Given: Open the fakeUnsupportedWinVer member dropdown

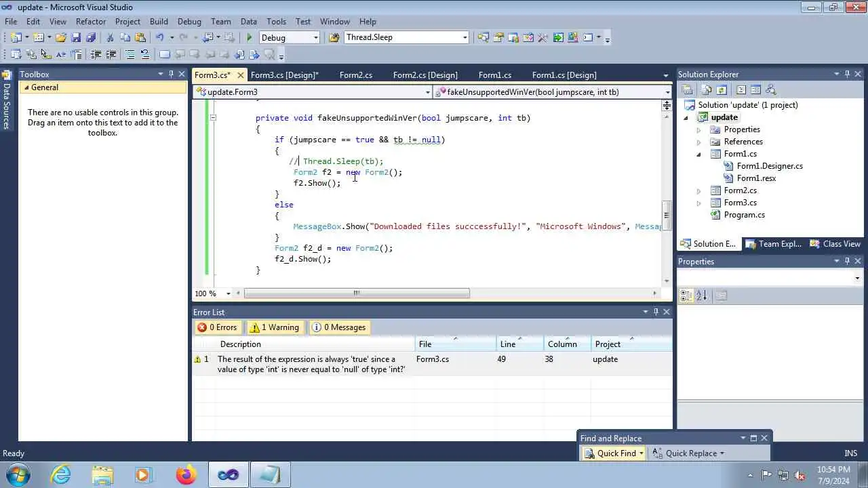Looking at the screenshot, I should click(x=667, y=92).
